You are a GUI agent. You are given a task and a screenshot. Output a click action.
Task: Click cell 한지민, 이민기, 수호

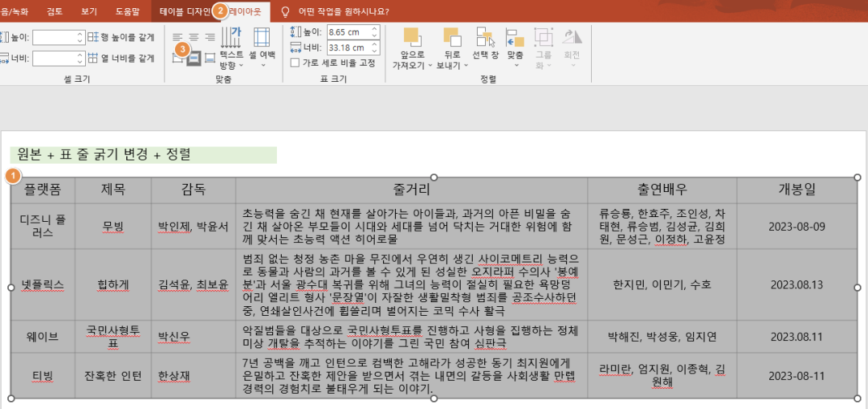pyautogui.click(x=662, y=284)
